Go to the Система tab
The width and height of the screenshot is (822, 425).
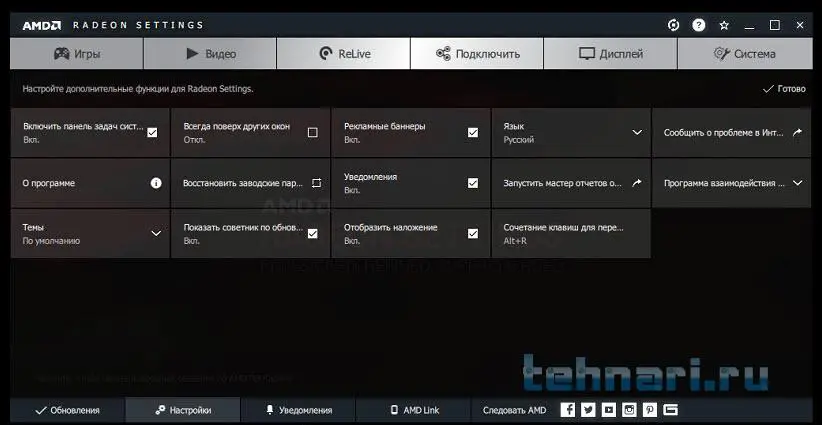744,53
